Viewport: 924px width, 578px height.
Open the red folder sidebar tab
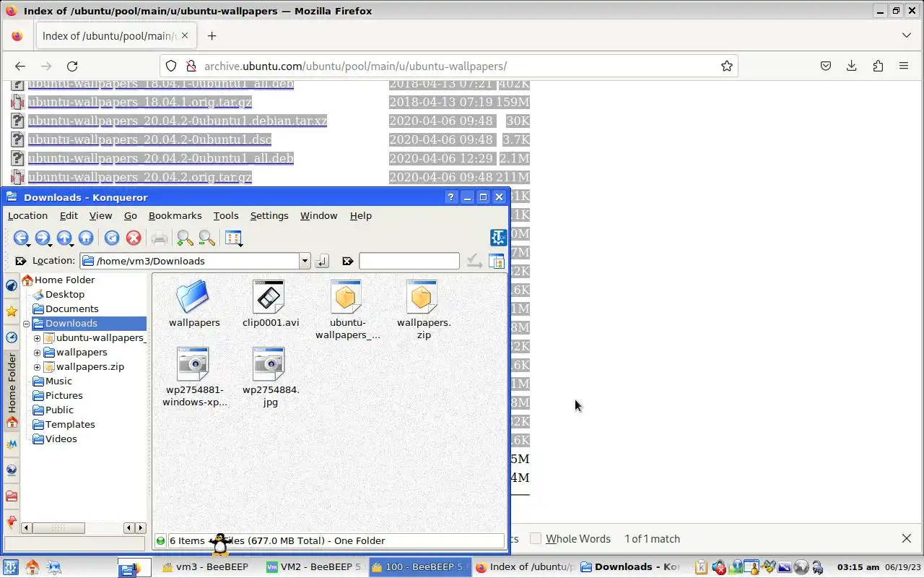point(12,496)
